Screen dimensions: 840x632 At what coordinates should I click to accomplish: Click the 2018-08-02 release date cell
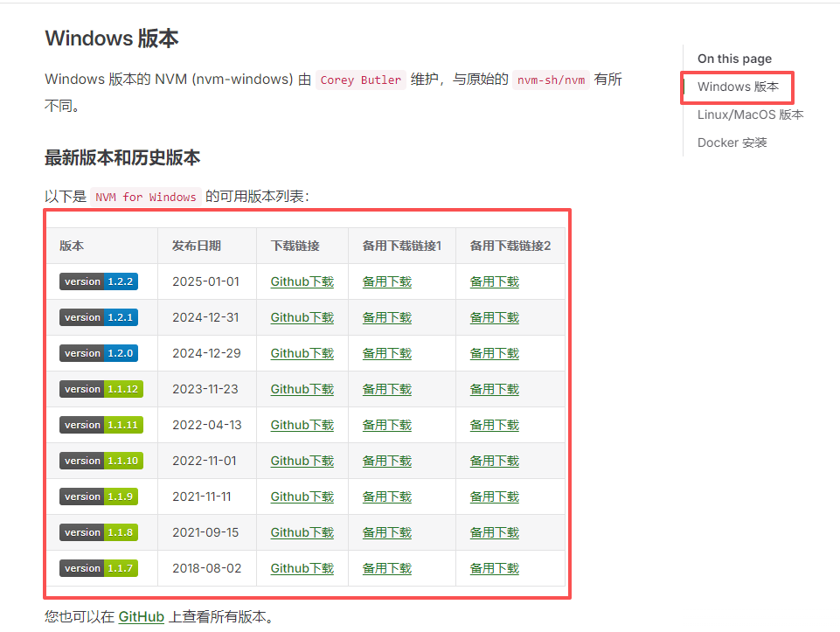pyautogui.click(x=207, y=569)
